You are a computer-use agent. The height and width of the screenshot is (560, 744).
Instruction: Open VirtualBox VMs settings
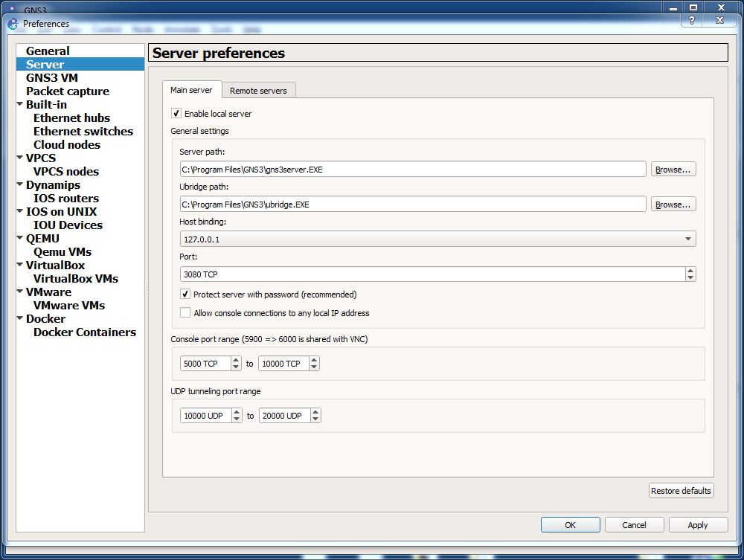pyautogui.click(x=76, y=278)
